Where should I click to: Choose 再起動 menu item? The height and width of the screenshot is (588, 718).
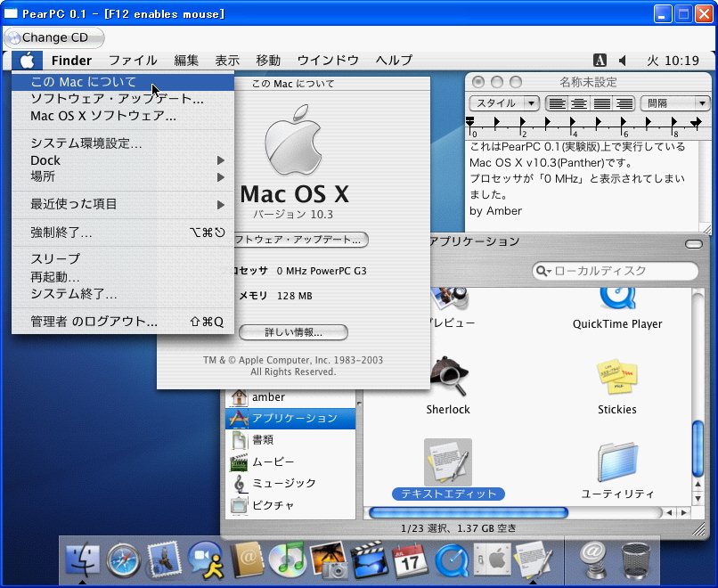click(x=123, y=276)
